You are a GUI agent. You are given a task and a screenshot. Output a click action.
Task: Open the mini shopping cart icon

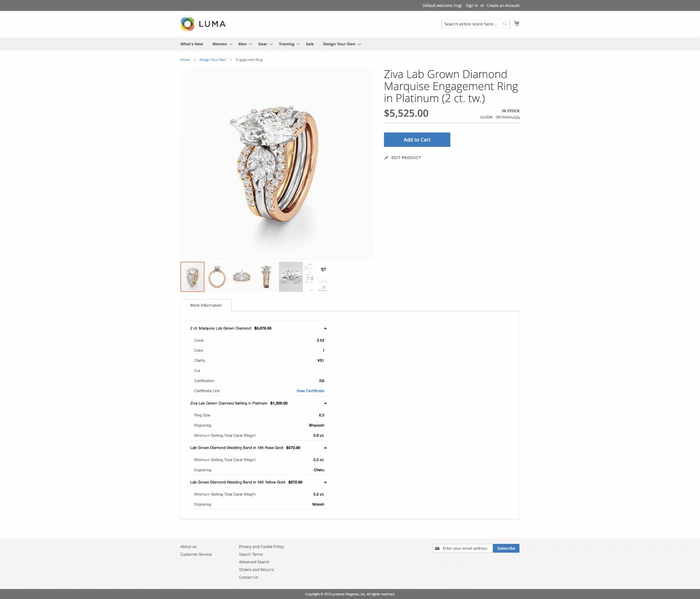click(x=517, y=23)
